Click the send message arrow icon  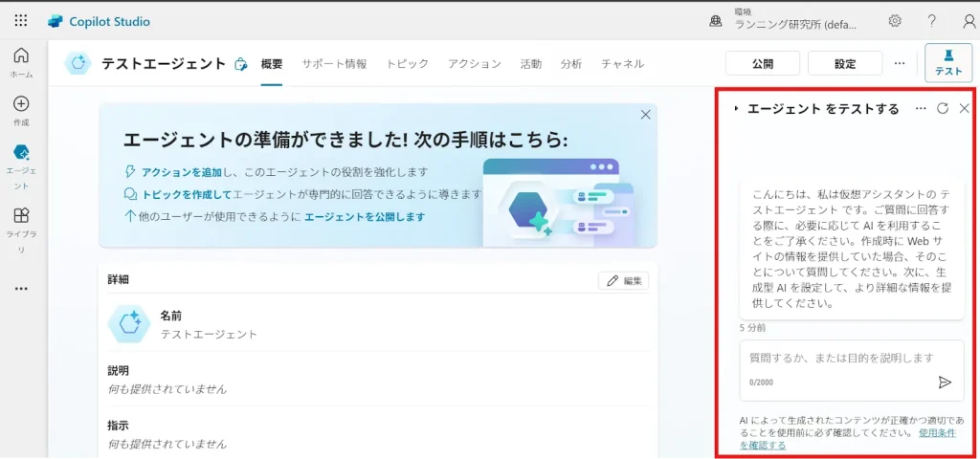pyautogui.click(x=945, y=382)
